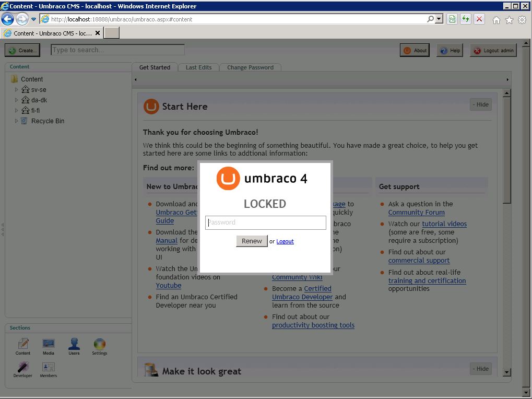Viewport: 532px width, 399px height.
Task: Click the Create button
Action: coord(23,50)
